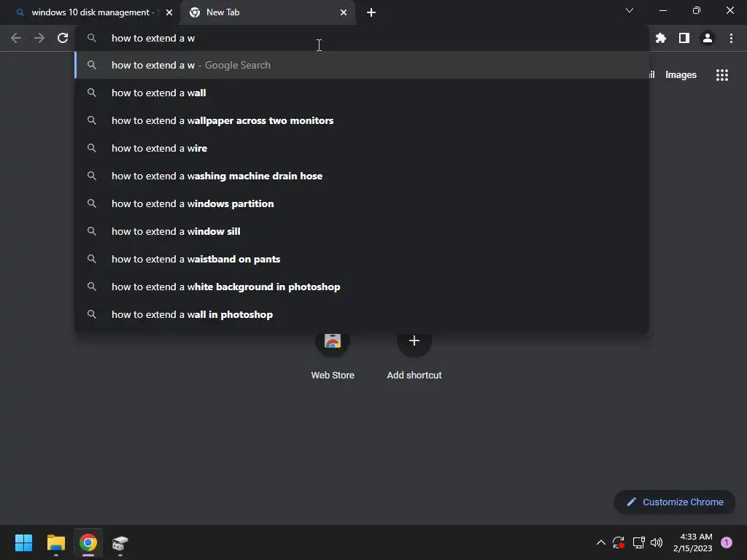Open the network display tray icon
The height and width of the screenshot is (560, 747).
pos(638,542)
